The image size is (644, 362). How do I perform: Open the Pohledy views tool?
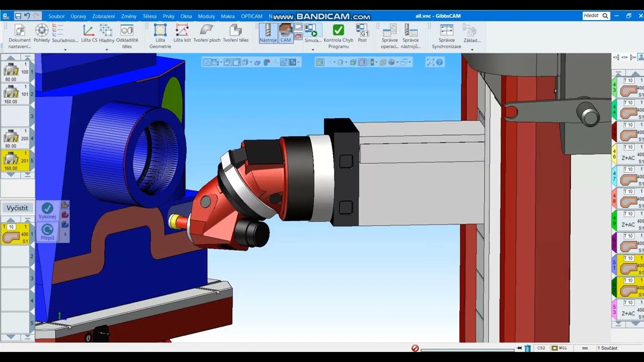pyautogui.click(x=42, y=33)
